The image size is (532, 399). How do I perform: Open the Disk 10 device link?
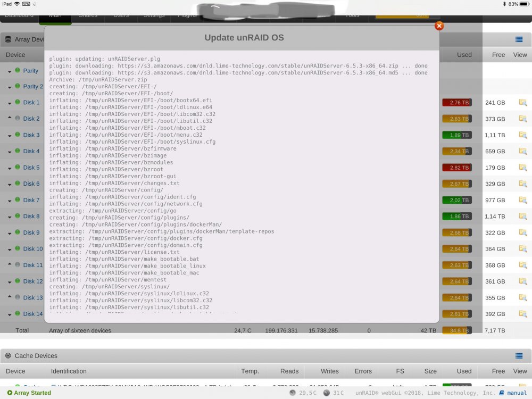33,248
